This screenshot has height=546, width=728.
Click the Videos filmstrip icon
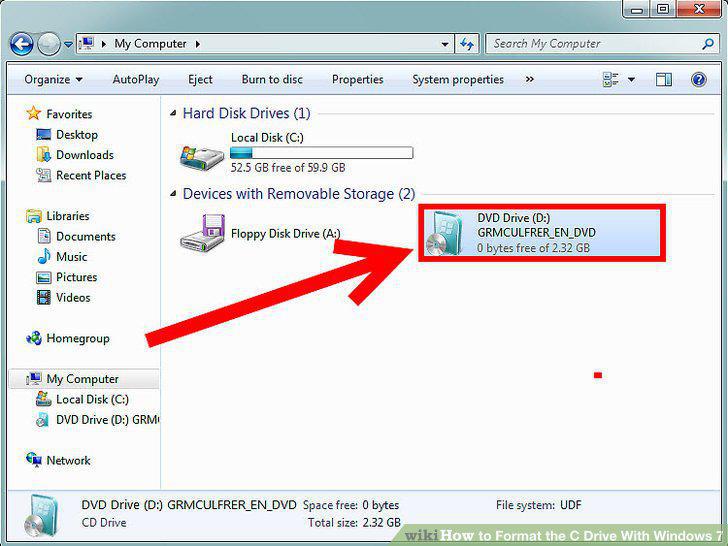point(44,297)
